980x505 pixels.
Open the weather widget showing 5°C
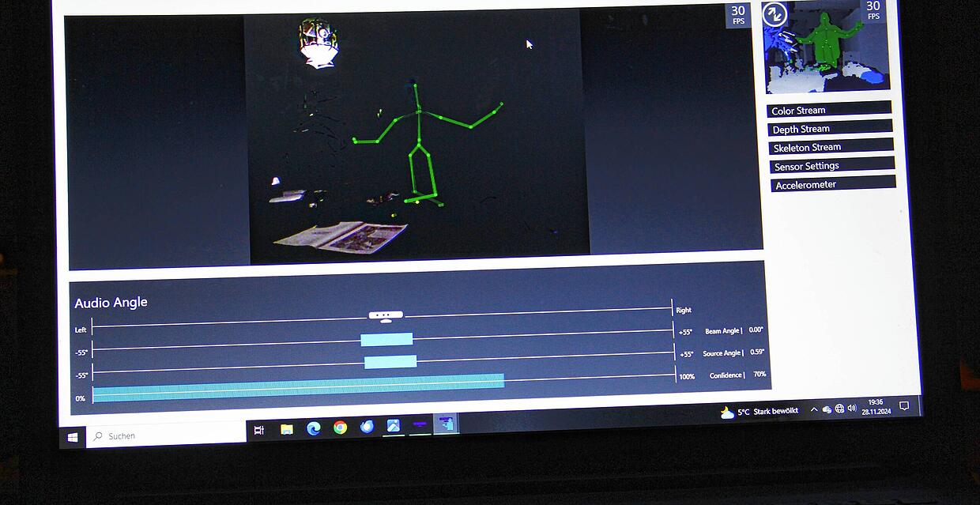(759, 412)
